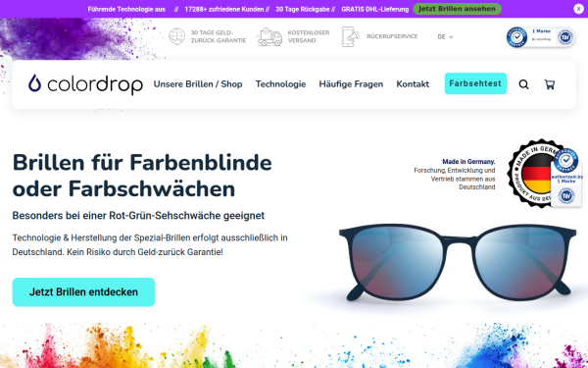Open the search magnifier icon
The height and width of the screenshot is (368, 588).
523,84
